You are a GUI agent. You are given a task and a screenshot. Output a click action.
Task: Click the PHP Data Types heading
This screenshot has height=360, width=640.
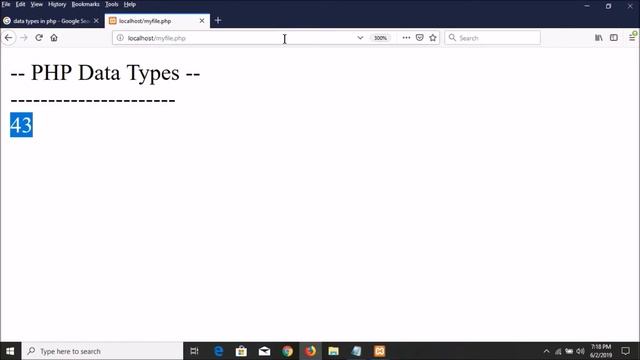tap(105, 73)
